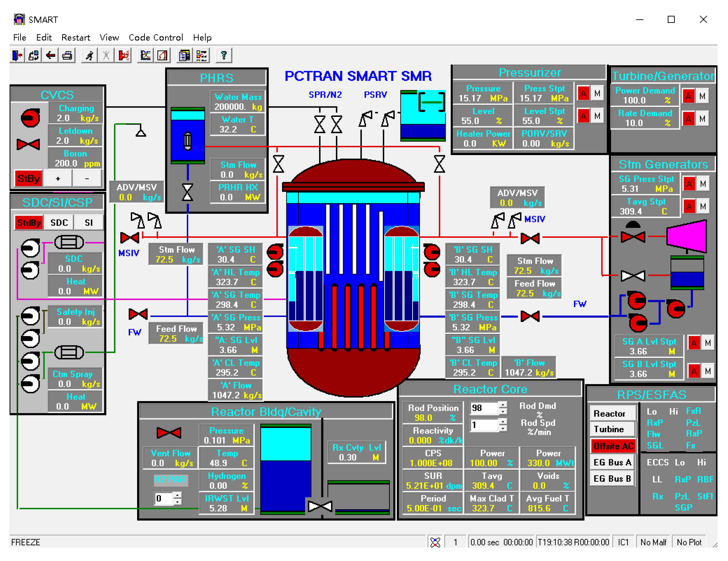
Task: Set Pressurizer Press Stpt to Manual
Action: [x=597, y=94]
